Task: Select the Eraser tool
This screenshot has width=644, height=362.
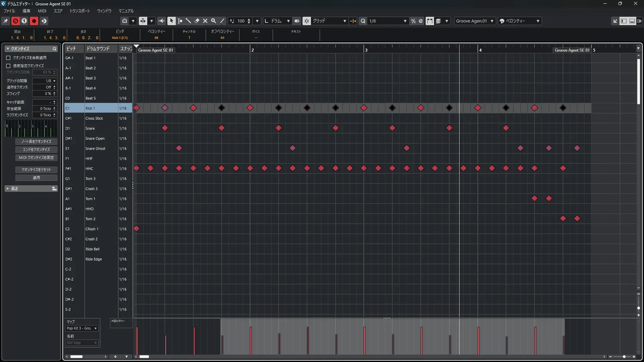Action: click(x=197, y=21)
